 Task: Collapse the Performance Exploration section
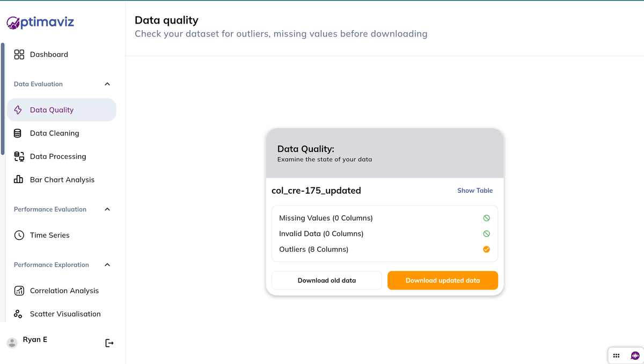click(x=107, y=265)
